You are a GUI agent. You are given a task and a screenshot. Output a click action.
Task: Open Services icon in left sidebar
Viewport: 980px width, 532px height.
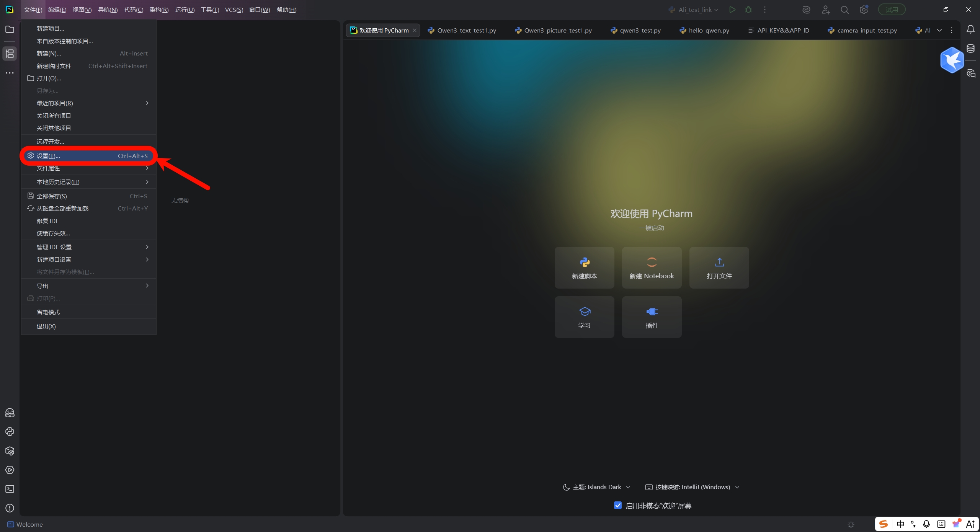10,470
